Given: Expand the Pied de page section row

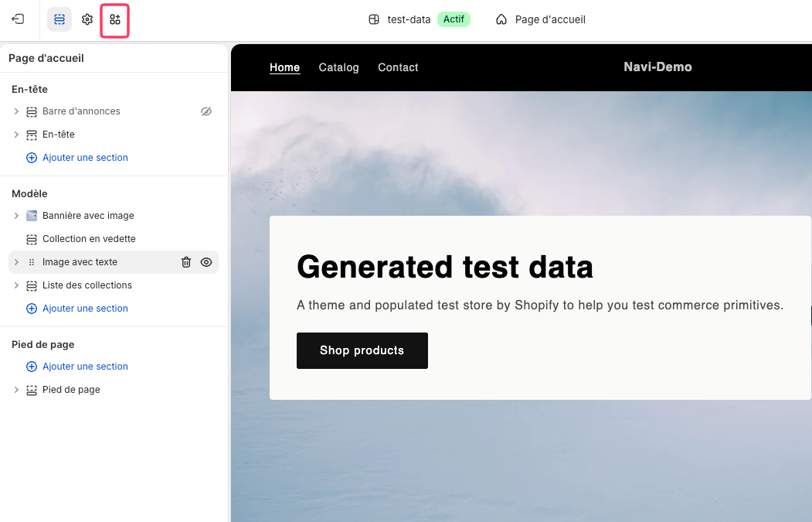Looking at the screenshot, I should point(16,390).
